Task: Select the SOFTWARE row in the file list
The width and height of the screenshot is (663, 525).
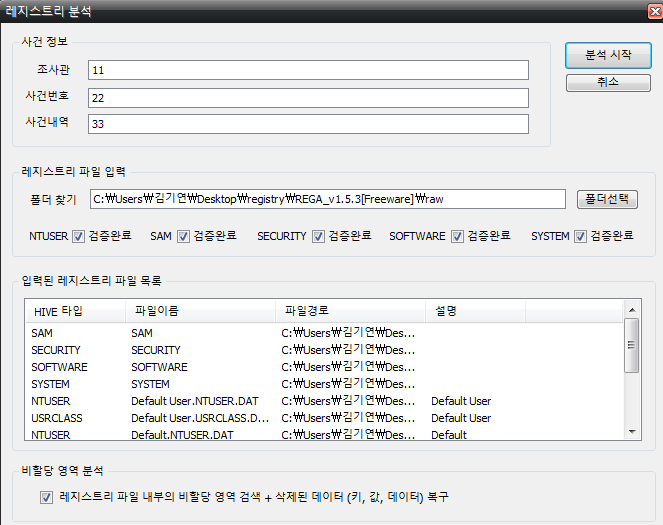Action: coord(324,367)
